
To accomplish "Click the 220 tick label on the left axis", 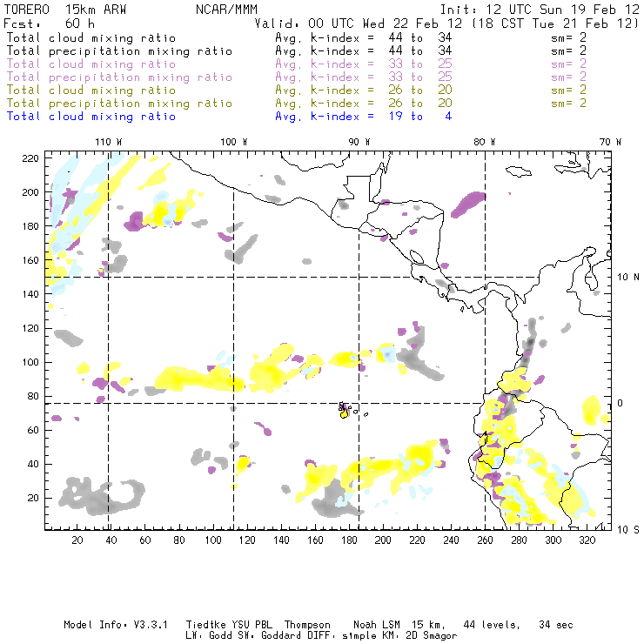I will point(31,158).
